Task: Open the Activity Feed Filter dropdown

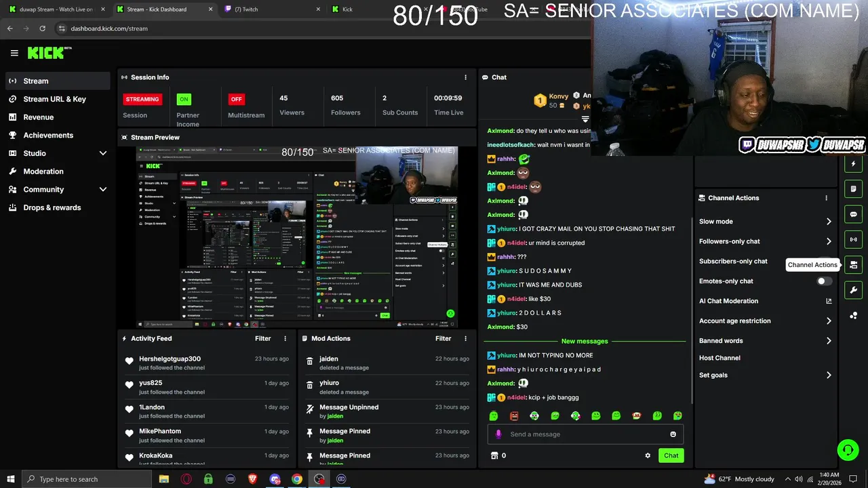Action: click(x=262, y=338)
